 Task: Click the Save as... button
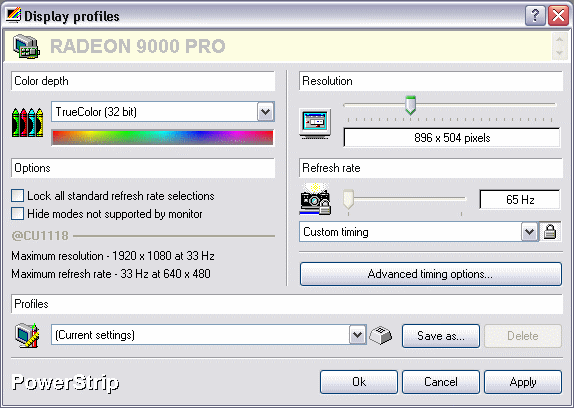441,336
